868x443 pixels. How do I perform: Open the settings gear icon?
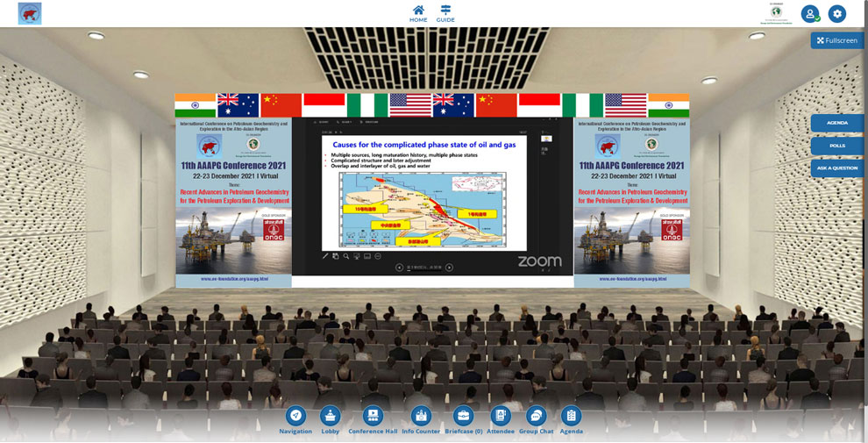(837, 14)
